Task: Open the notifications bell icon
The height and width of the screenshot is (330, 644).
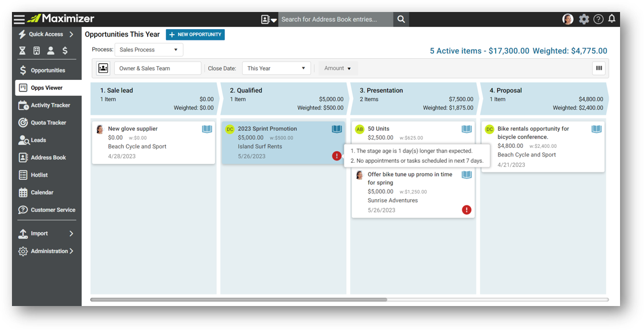Action: (611, 18)
